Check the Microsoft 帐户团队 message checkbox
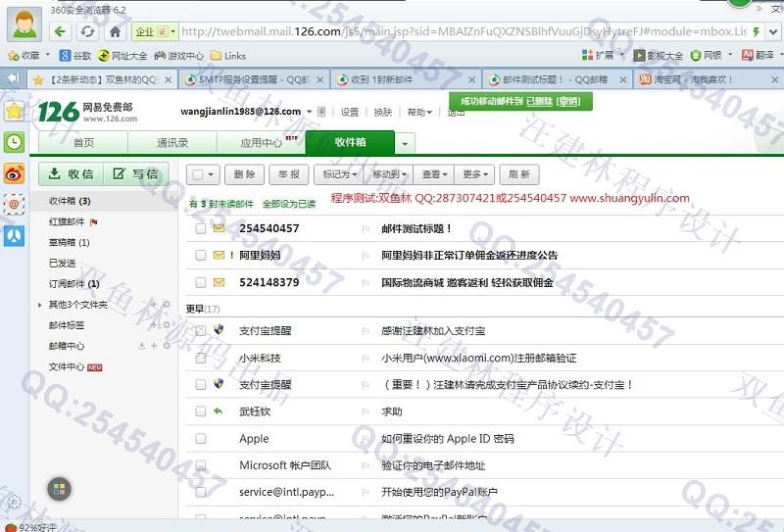Image resolution: width=784 pixels, height=532 pixels. (x=201, y=465)
